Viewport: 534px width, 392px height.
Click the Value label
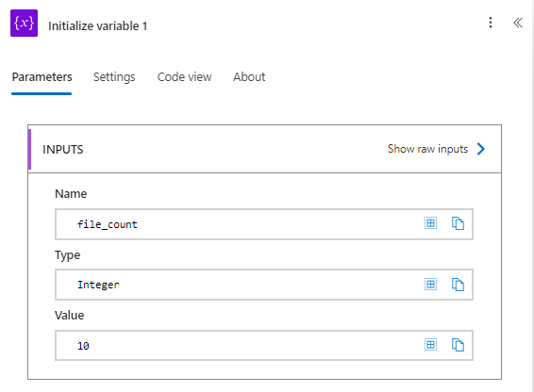[x=70, y=315]
